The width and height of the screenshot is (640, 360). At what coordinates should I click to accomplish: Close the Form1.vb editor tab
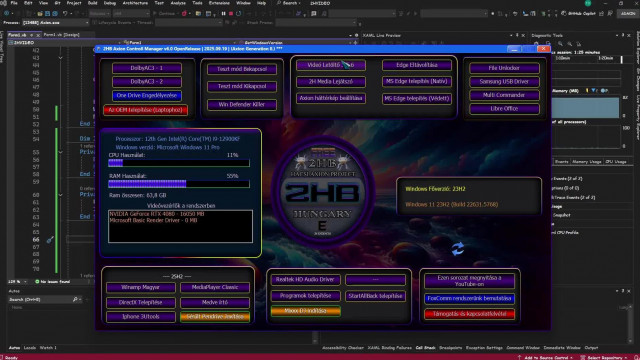pyautogui.click(x=38, y=35)
